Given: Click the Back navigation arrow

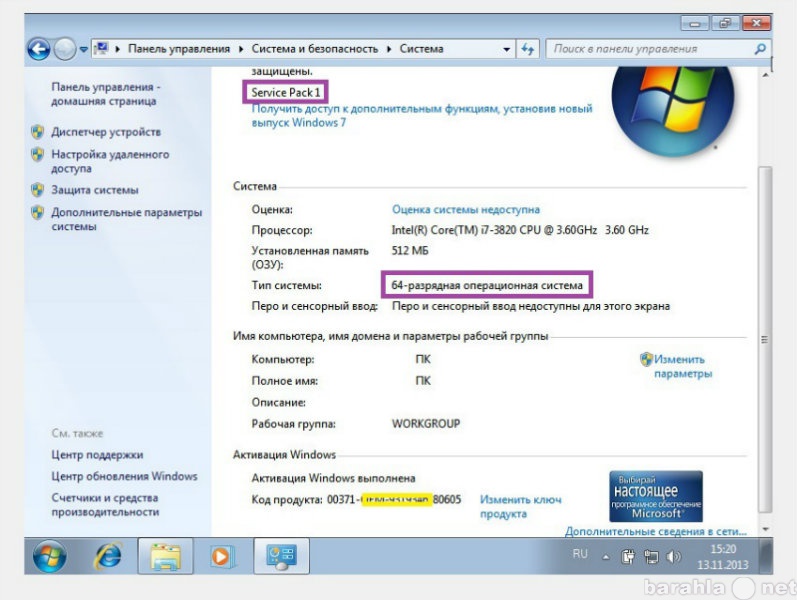Looking at the screenshot, I should [39, 49].
